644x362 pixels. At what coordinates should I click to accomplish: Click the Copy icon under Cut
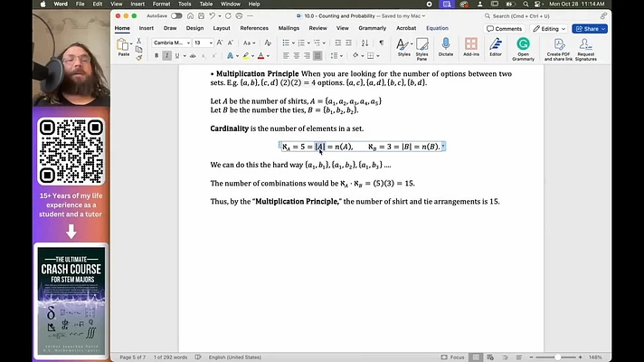(x=138, y=49)
